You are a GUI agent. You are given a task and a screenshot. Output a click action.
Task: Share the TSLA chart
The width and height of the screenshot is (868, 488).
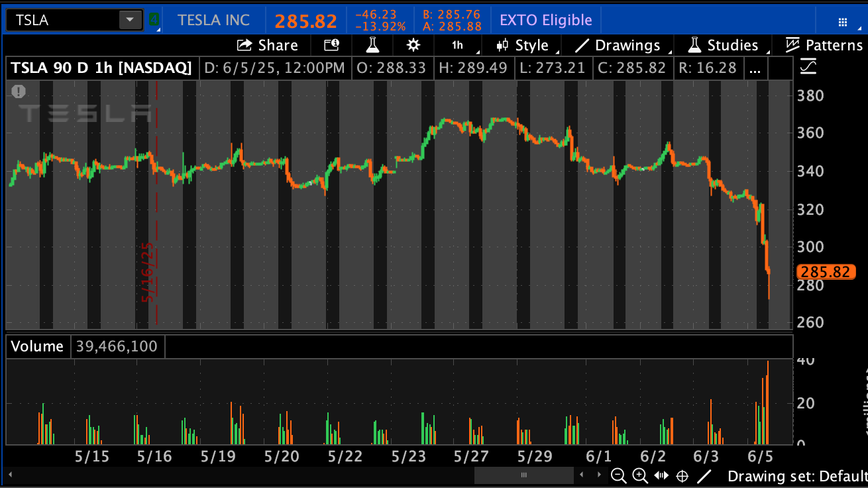(x=268, y=45)
